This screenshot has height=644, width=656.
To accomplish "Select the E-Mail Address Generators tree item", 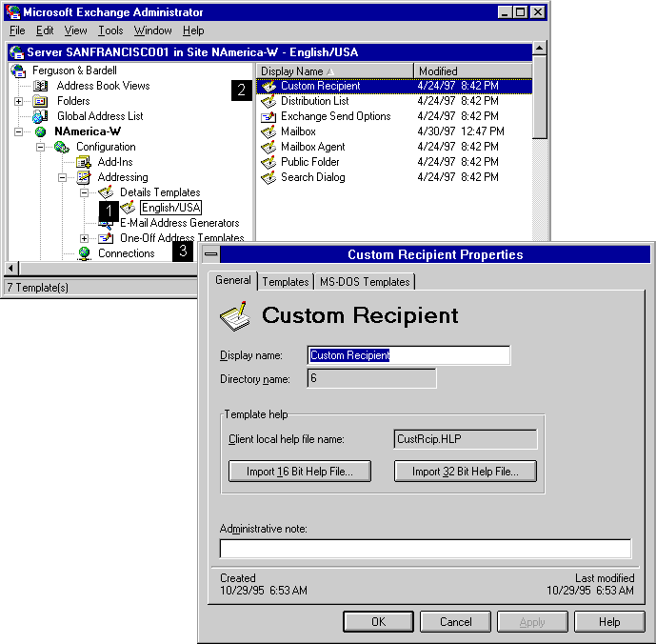I will click(180, 223).
